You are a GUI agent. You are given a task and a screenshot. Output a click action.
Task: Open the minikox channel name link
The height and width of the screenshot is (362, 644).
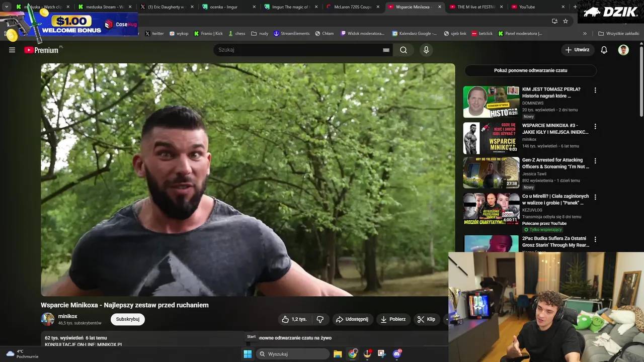pyautogui.click(x=67, y=316)
